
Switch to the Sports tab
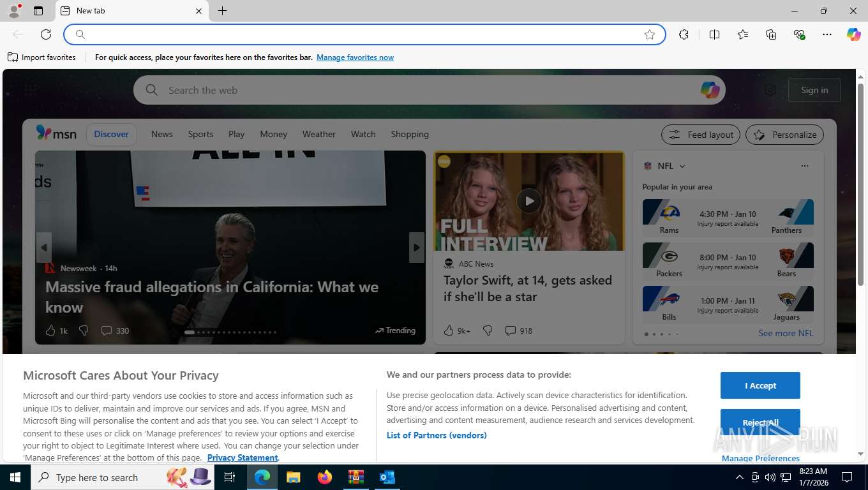click(x=200, y=134)
